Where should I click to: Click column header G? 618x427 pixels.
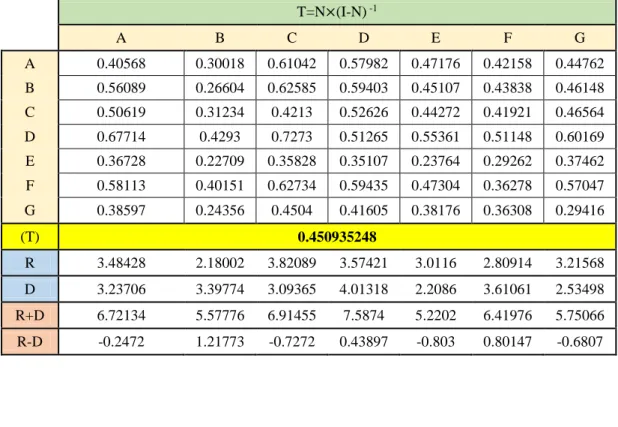pyautogui.click(x=579, y=38)
